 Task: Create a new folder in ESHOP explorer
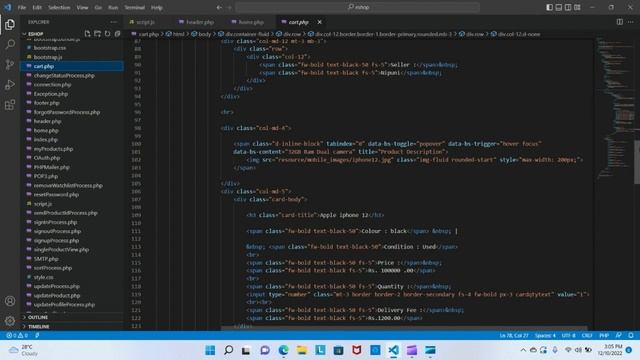[97, 34]
